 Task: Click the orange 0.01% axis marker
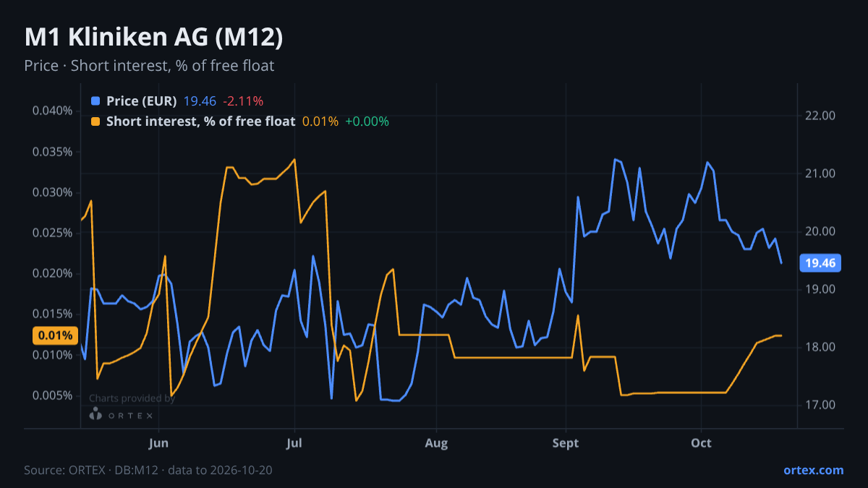55,335
